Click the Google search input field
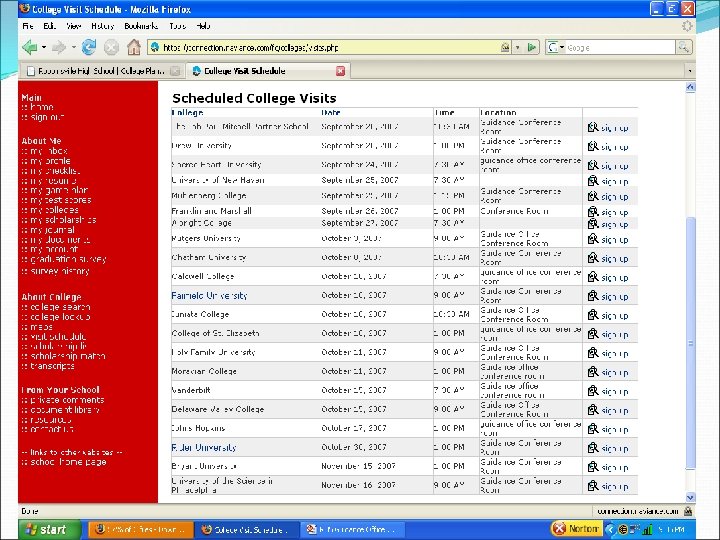This screenshot has height=540, width=720. [620, 47]
